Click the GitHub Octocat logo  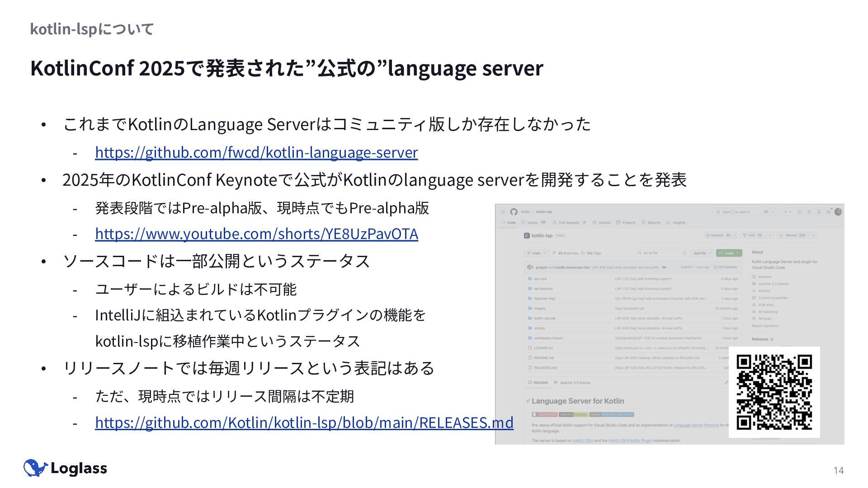(x=514, y=212)
